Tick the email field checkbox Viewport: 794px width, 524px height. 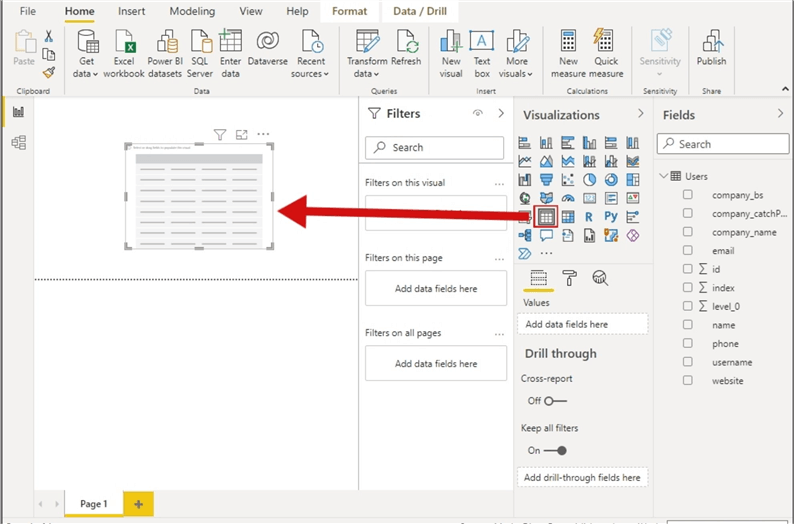[687, 251]
